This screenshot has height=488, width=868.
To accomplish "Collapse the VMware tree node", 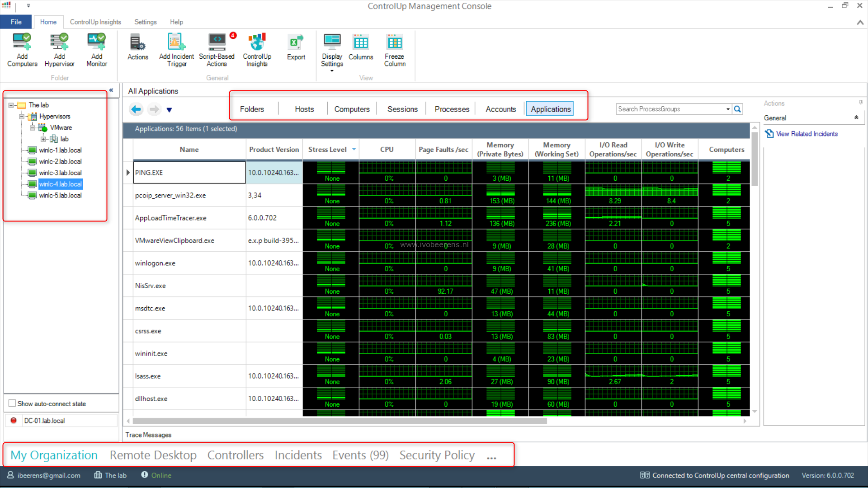I will point(32,128).
